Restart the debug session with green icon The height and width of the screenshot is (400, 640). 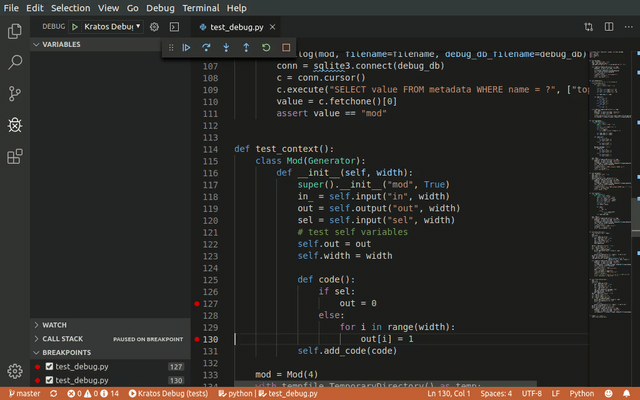266,47
